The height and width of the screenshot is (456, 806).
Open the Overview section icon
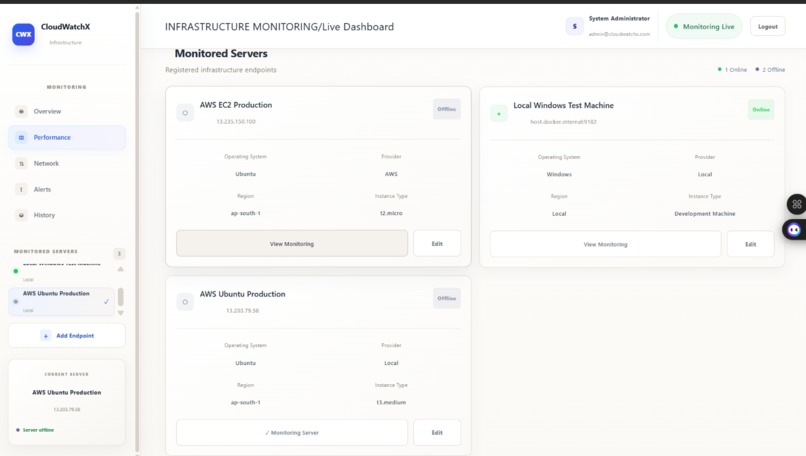pos(21,111)
